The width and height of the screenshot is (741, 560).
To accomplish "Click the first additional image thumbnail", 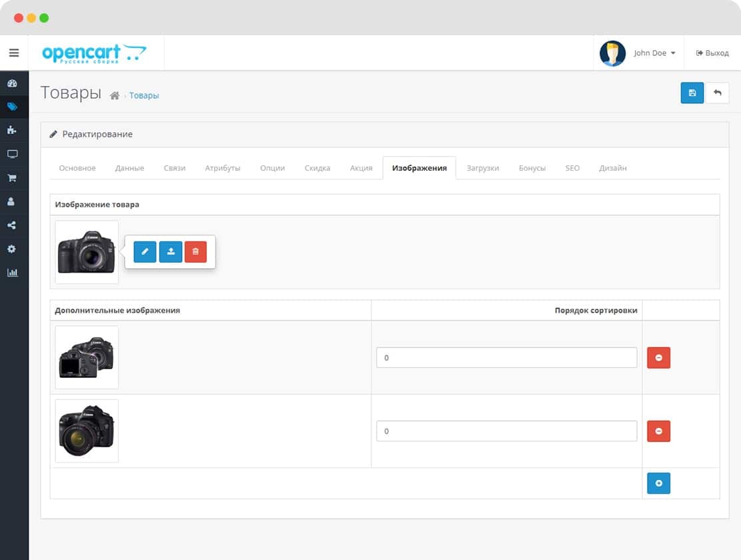I will coord(87,357).
